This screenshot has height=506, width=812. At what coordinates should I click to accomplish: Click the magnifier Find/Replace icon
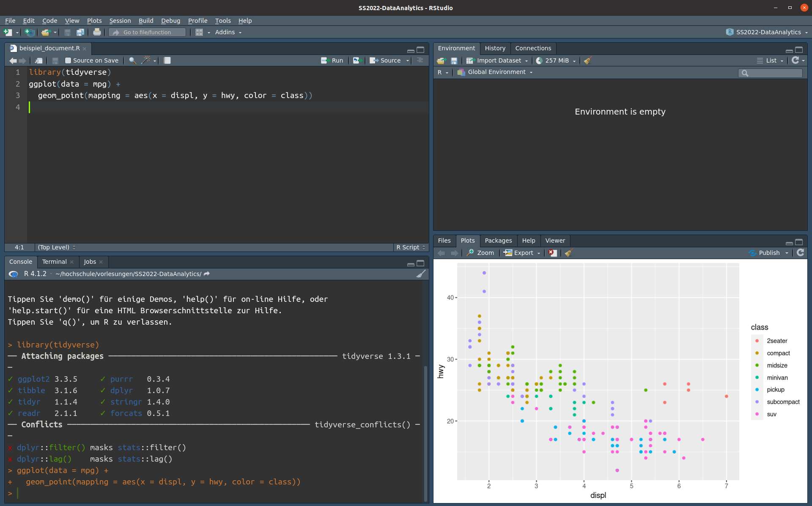coord(132,60)
